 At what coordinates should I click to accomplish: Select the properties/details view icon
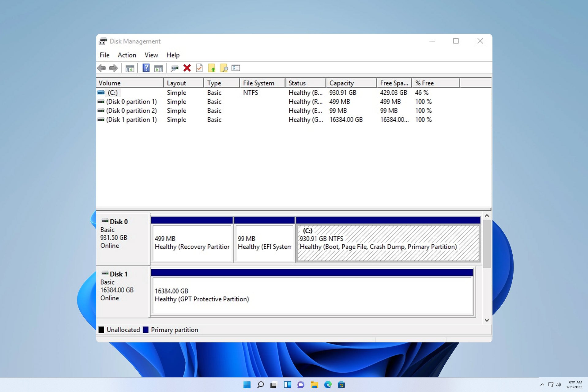236,68
